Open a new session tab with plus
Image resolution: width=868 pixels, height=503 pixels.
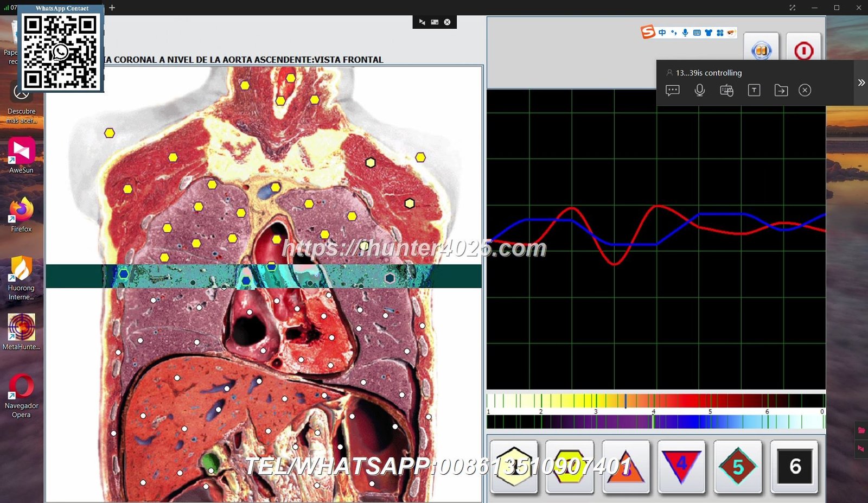click(x=112, y=8)
